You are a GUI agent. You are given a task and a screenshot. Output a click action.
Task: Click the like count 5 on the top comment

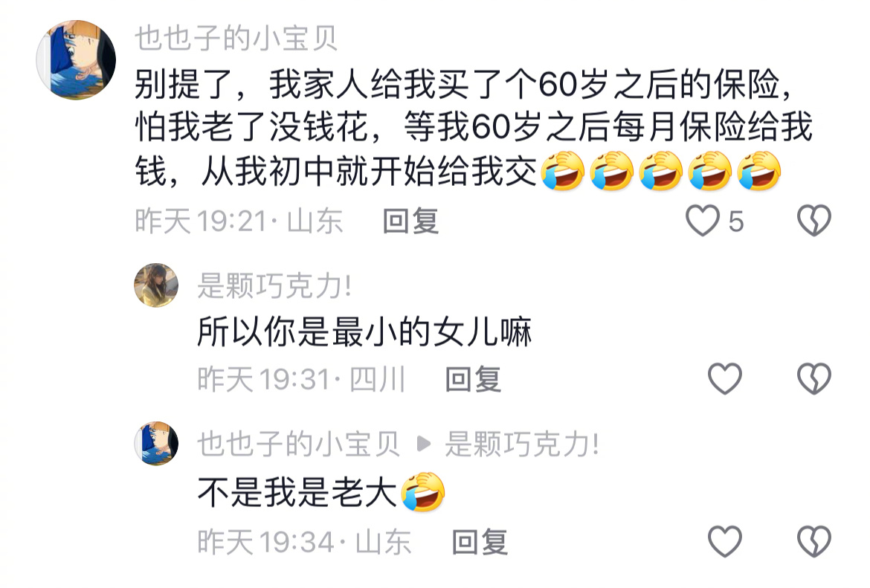click(735, 222)
